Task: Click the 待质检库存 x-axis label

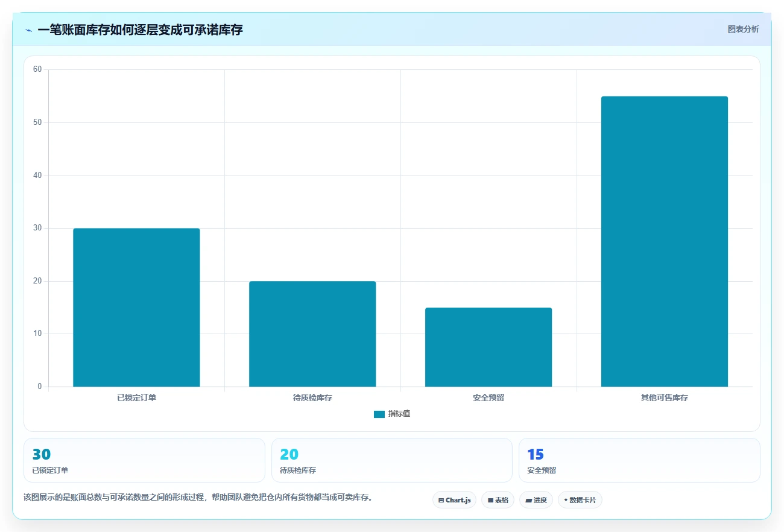Action: [x=312, y=398]
